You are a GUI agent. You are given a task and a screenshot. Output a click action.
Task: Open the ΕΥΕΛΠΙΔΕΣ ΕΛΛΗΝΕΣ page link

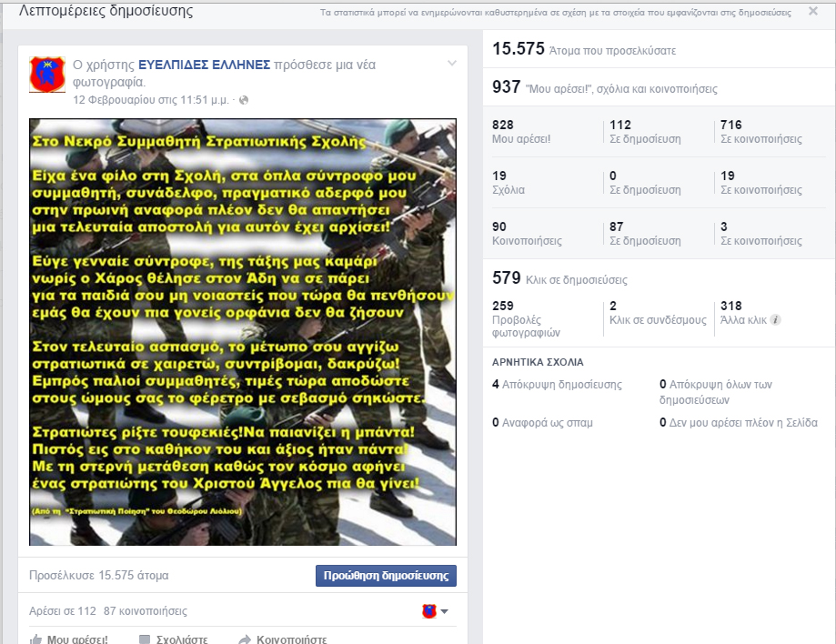[x=204, y=65]
